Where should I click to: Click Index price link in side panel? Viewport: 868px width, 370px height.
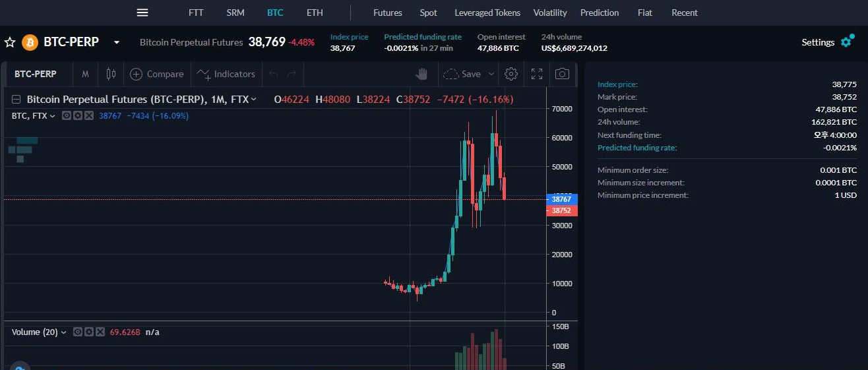pos(617,84)
